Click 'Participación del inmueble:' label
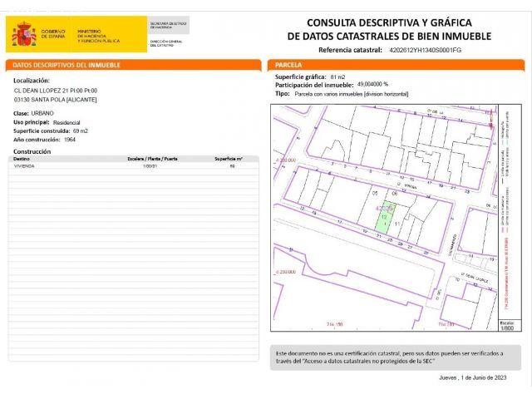 (314, 85)
